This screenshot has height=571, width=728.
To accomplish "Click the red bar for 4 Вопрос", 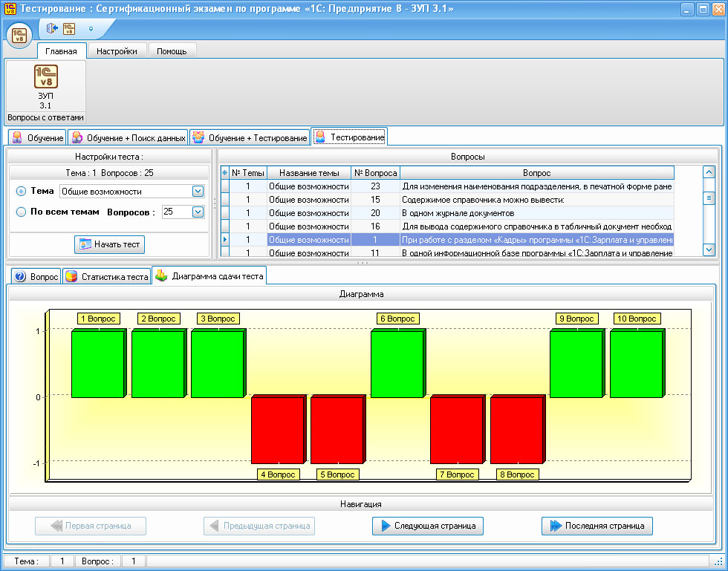I will tap(278, 429).
